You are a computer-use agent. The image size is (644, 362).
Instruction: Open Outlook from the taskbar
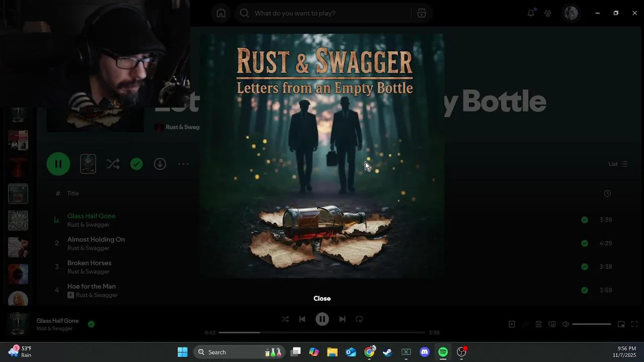click(x=351, y=352)
